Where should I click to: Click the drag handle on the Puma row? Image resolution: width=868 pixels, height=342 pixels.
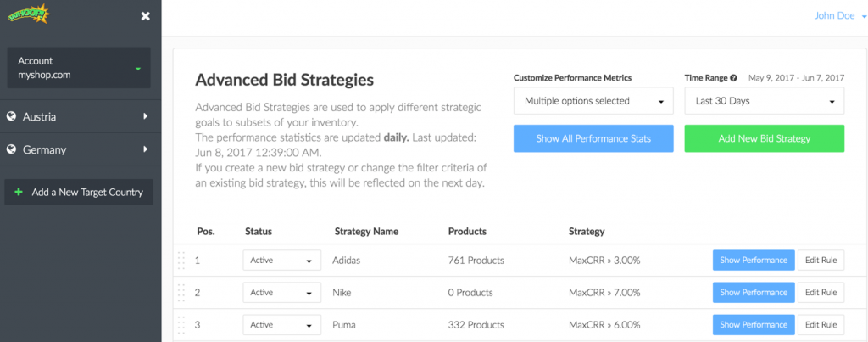(181, 325)
